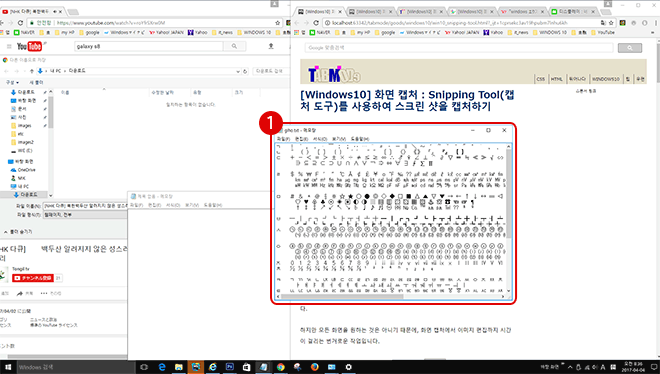Click the WINDOWS10 link in the site navigation
Image resolution: width=660 pixels, height=374 pixels.
(x=605, y=79)
